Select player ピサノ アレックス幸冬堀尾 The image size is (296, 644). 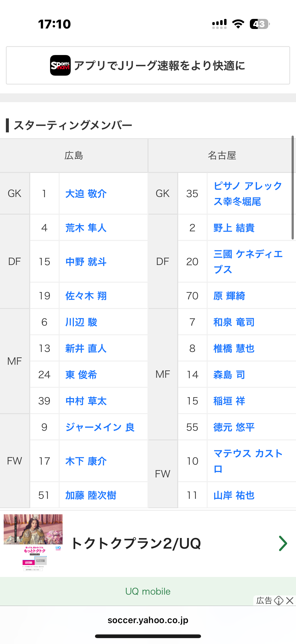pos(248,194)
